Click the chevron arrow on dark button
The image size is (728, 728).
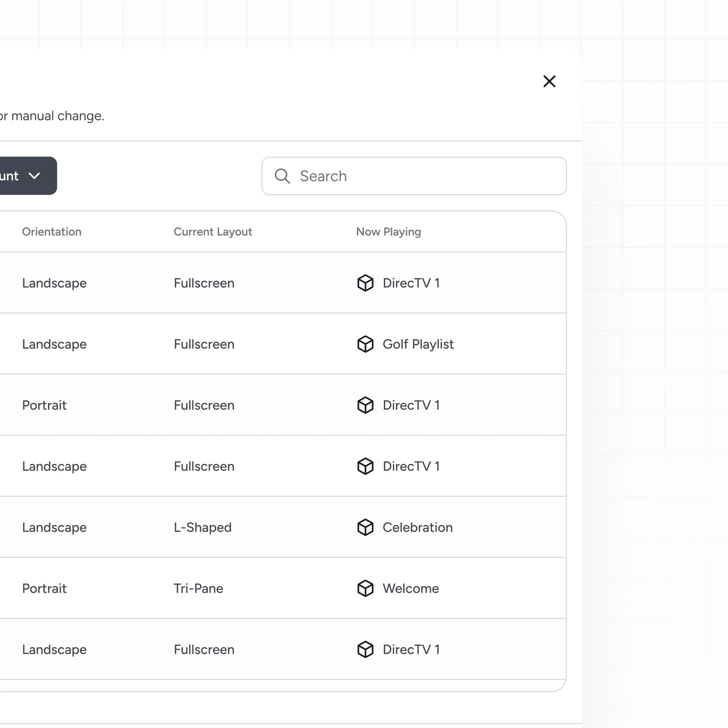tap(34, 176)
